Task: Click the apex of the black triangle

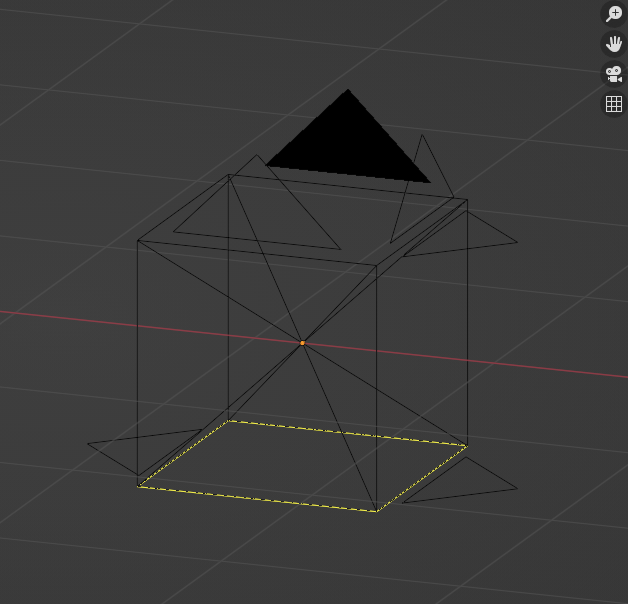Action: (x=348, y=91)
